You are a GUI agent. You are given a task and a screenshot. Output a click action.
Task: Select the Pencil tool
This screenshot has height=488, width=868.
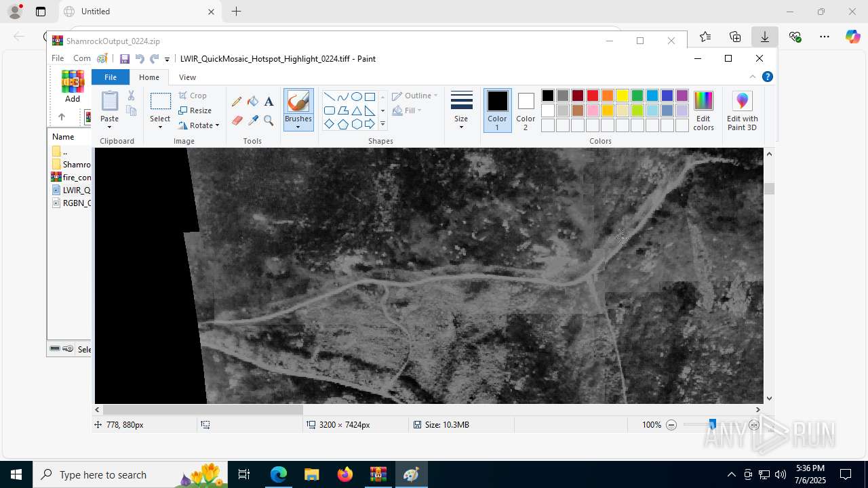tap(237, 102)
